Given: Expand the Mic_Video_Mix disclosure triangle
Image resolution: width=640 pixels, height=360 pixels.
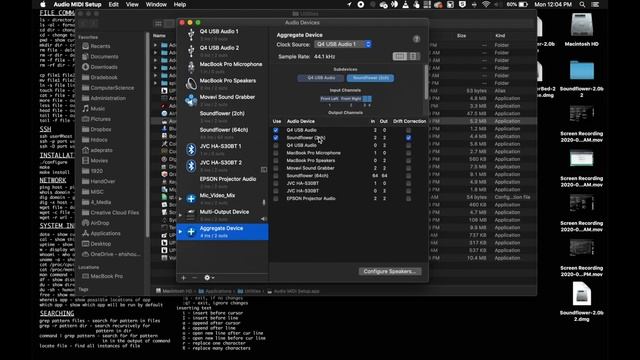Looking at the screenshot, I should click(x=181, y=199).
